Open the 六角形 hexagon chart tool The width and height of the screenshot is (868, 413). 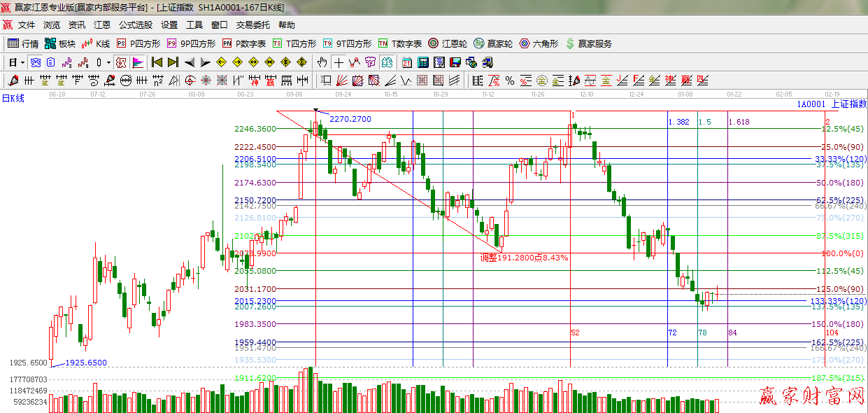pos(539,43)
